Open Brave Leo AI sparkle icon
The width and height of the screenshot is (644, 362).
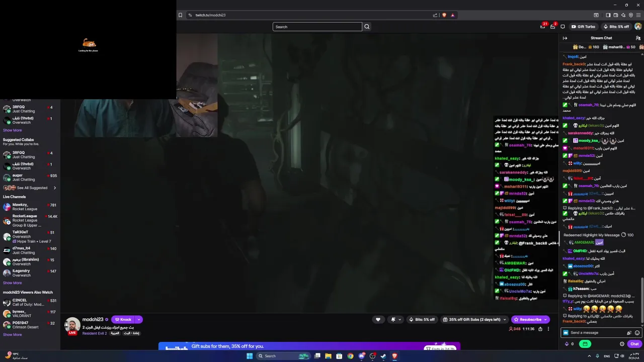[x=623, y=15]
